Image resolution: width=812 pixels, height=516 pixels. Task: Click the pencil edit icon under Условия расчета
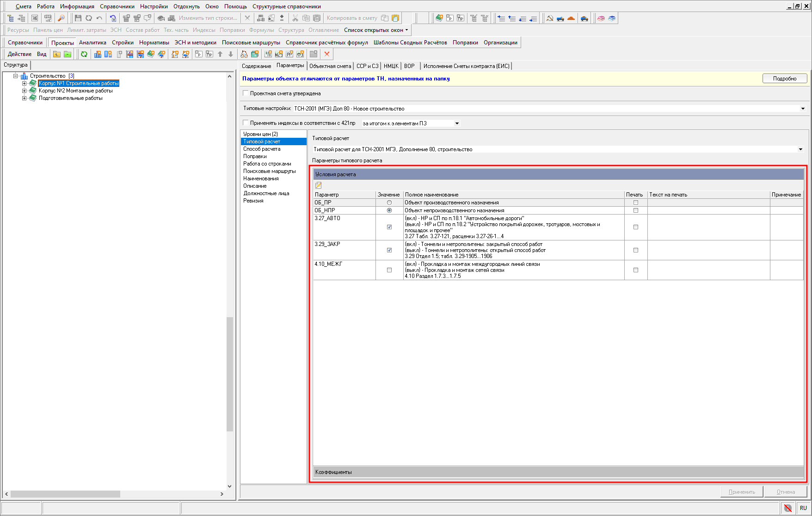[318, 185]
